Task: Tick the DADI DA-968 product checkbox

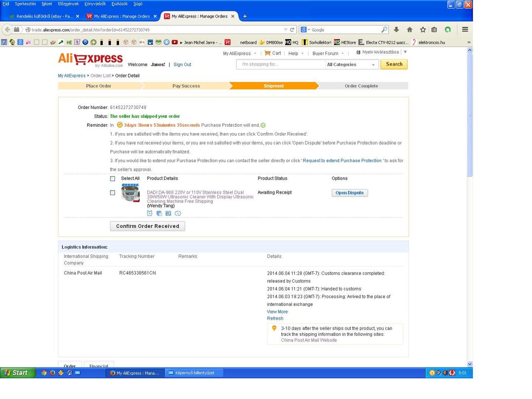Action: [x=113, y=193]
